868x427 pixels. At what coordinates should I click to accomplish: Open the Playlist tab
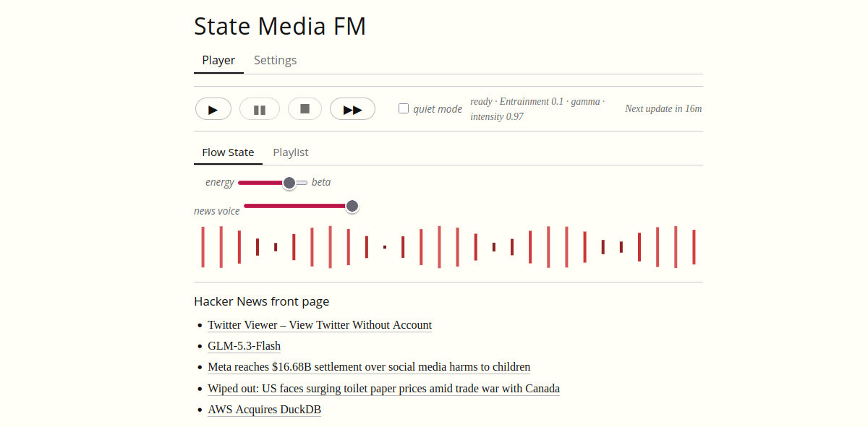point(291,152)
